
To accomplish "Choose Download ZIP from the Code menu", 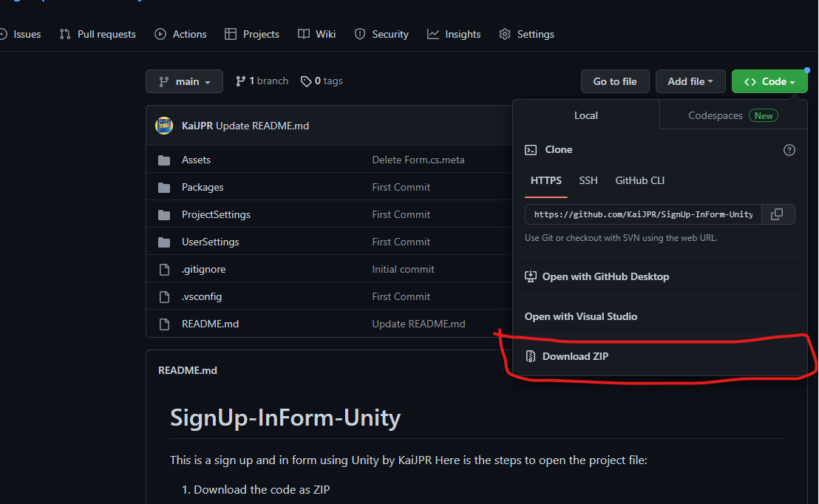I will (x=576, y=355).
